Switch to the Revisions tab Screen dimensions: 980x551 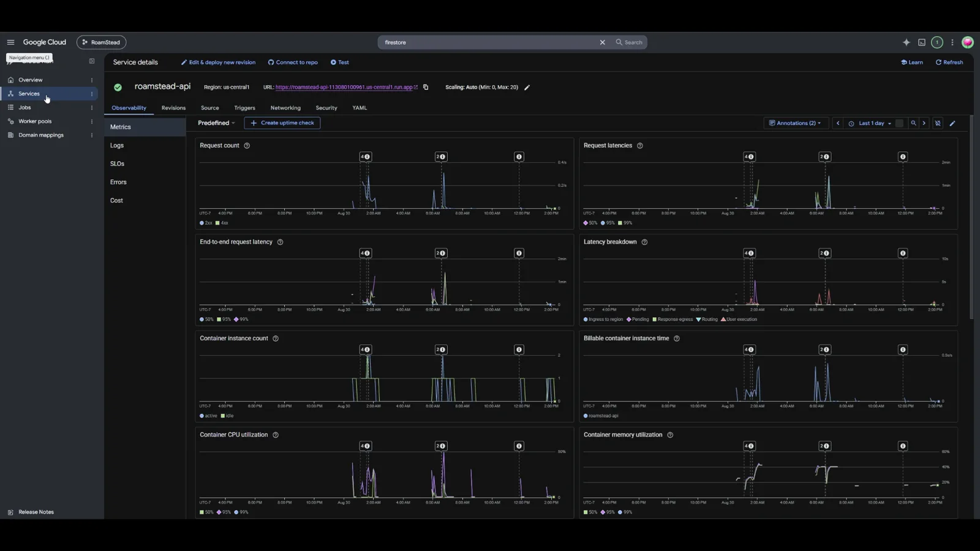click(x=173, y=108)
